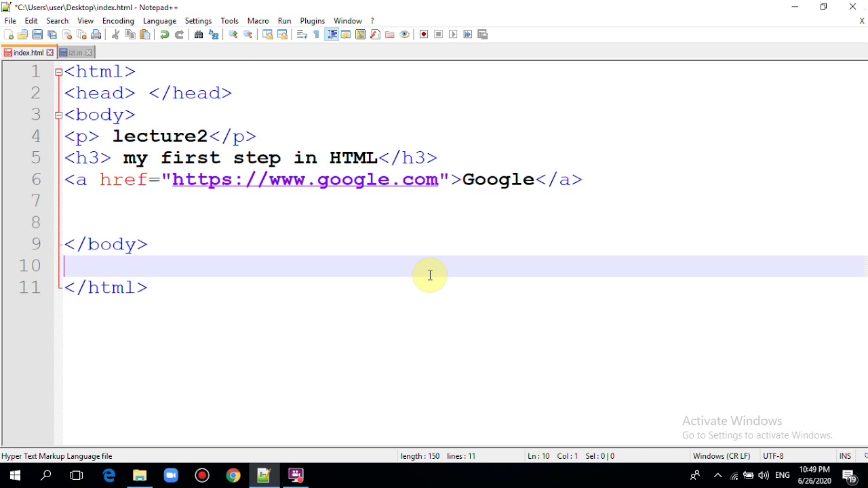This screenshot has height=488, width=868.
Task: Redo the action via the toolbar
Action: 179,35
